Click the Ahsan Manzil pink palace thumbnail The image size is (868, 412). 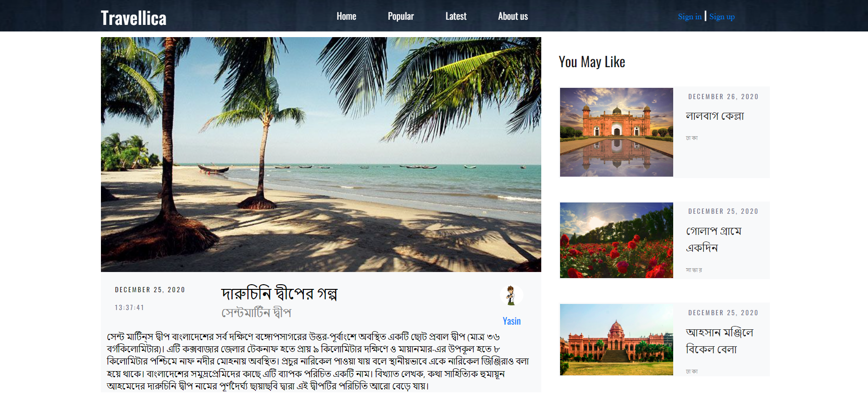[616, 340]
